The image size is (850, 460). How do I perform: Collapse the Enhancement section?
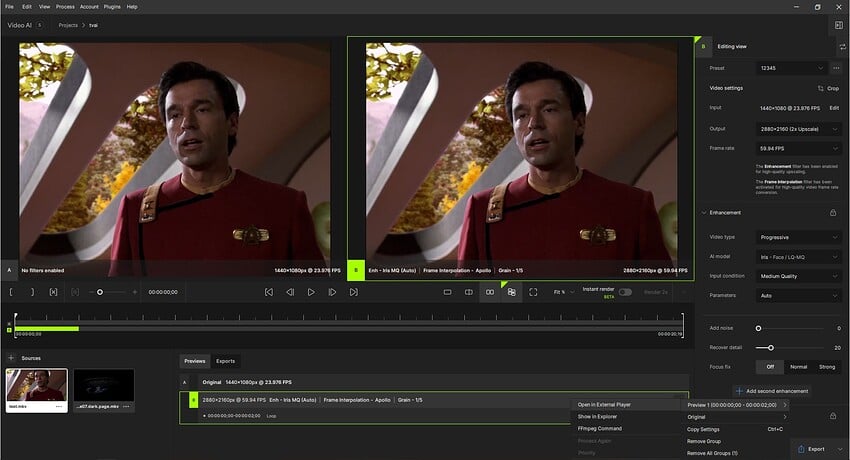(704, 213)
